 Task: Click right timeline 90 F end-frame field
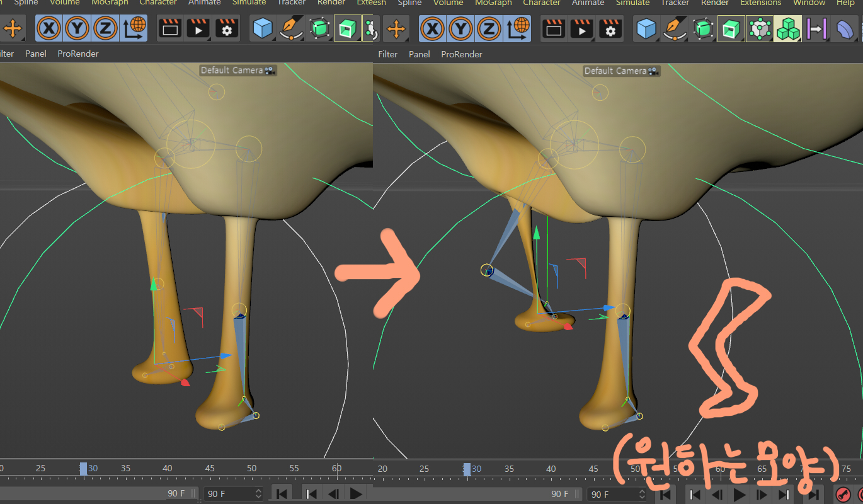(617, 495)
